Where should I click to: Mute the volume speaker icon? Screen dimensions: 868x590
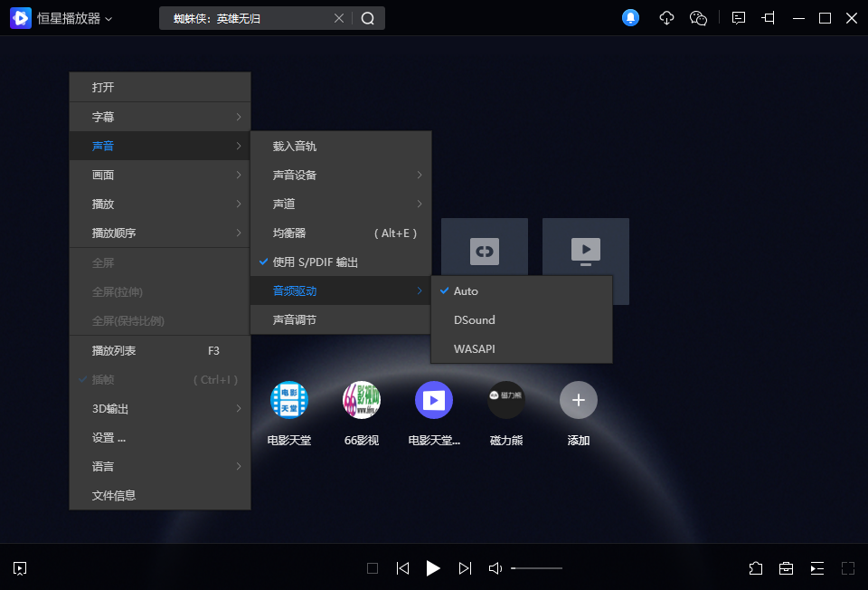click(495, 568)
